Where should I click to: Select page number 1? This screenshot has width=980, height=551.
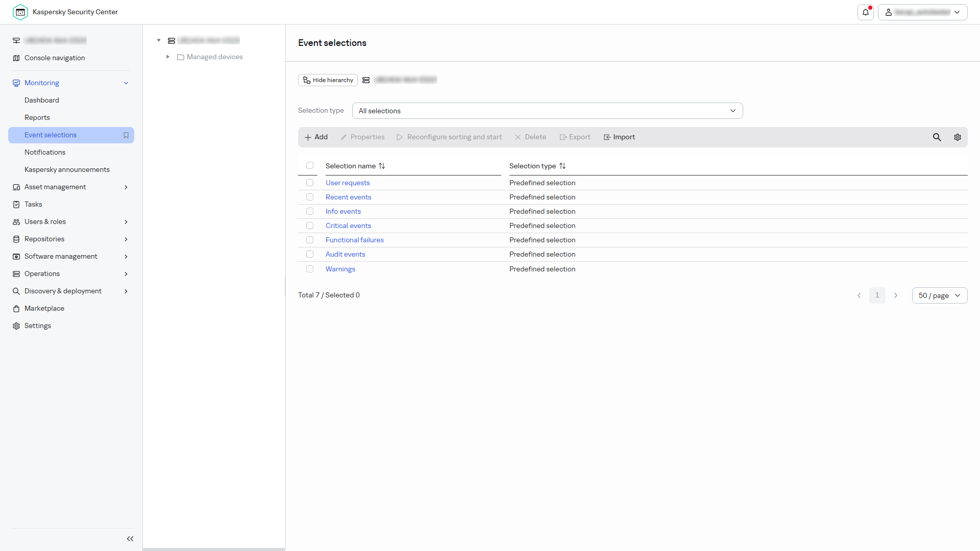click(x=877, y=295)
